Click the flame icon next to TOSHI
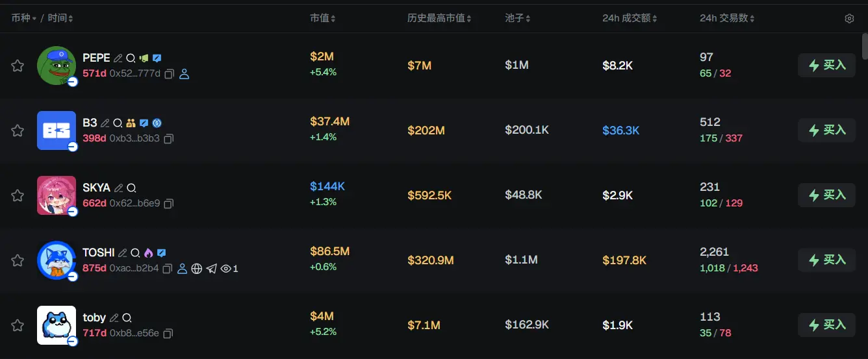This screenshot has width=868, height=359. click(148, 253)
